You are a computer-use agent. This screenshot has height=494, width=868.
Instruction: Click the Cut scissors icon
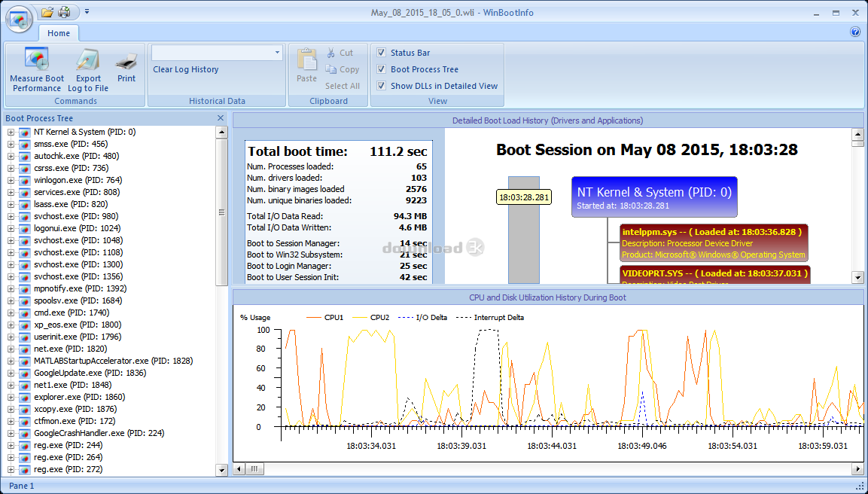[x=331, y=53]
